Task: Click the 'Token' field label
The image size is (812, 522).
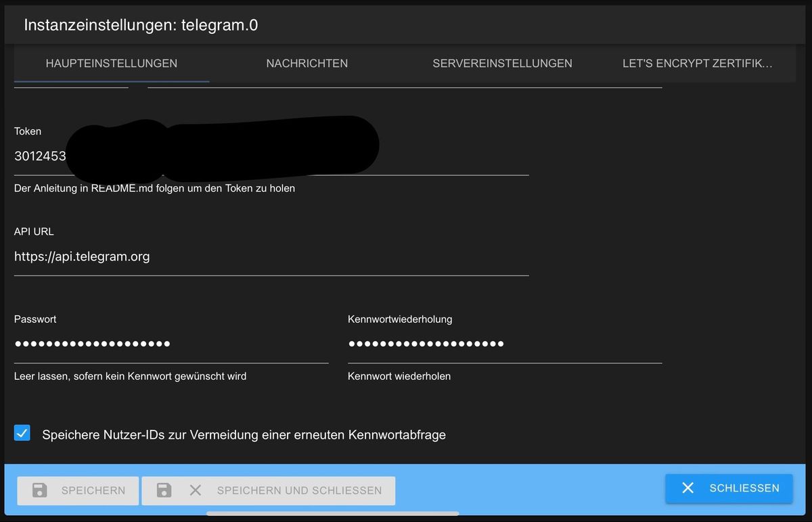Action: tap(28, 131)
